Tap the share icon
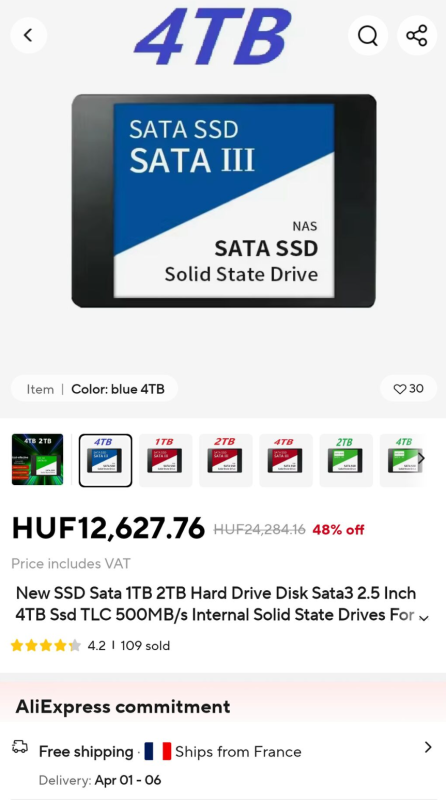This screenshot has width=446, height=800. [416, 35]
